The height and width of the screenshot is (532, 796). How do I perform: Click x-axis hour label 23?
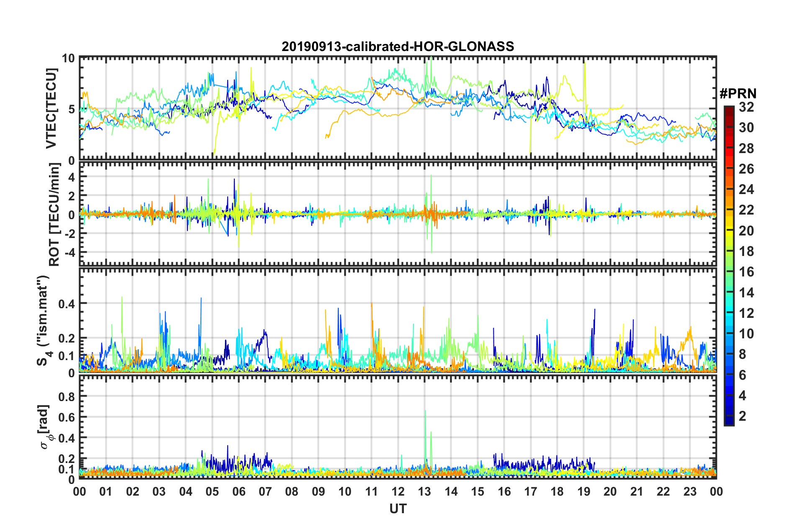[690, 491]
